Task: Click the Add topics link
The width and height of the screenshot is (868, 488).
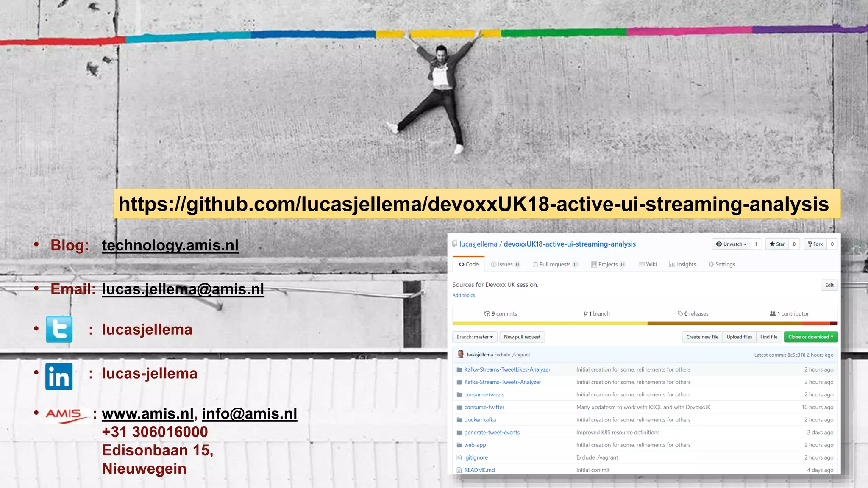Action: pos(463,295)
